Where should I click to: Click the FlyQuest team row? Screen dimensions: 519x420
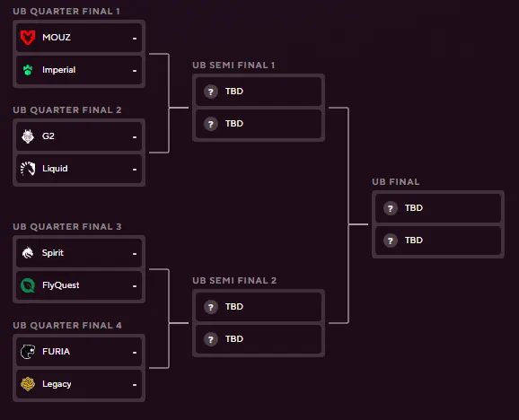coord(79,285)
